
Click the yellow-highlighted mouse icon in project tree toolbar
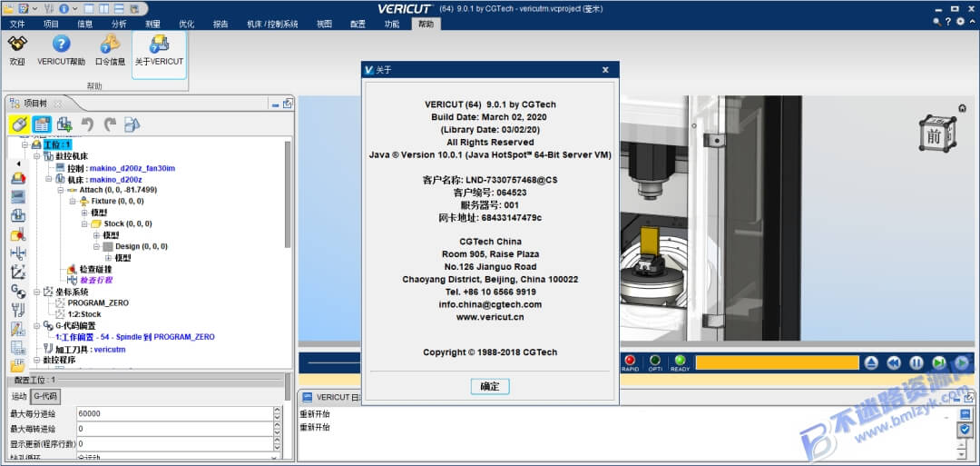pyautogui.click(x=19, y=124)
